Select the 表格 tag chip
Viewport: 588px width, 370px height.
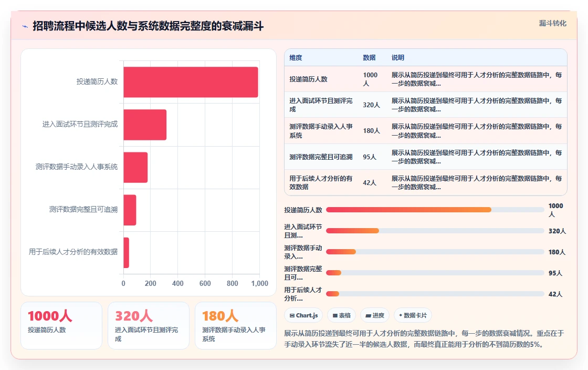[x=342, y=315]
